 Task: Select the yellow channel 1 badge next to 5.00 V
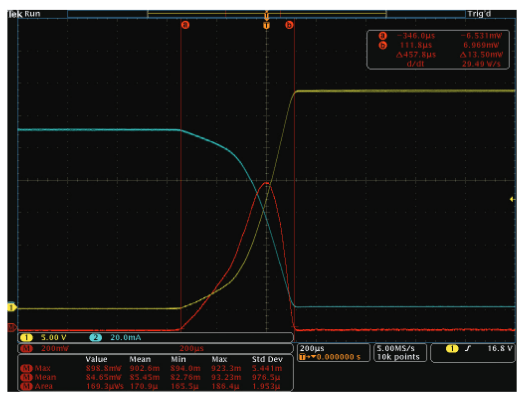(26, 338)
